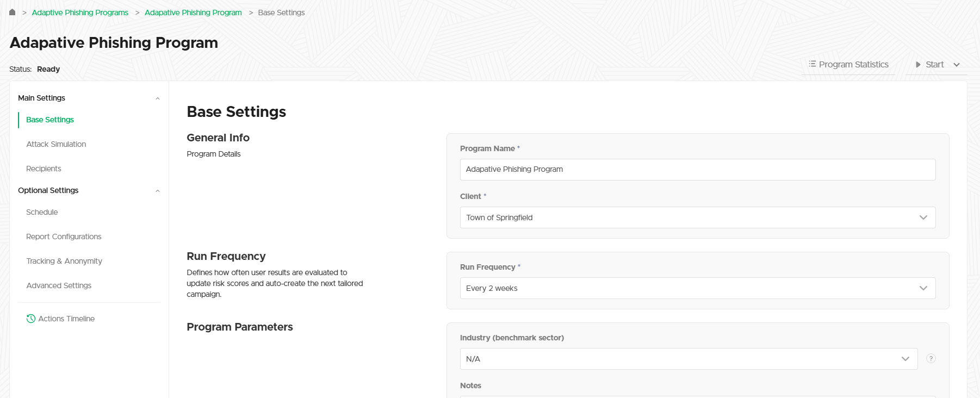Collapse the Main Settings section
Image resolution: width=980 pixels, height=398 pixels.
coord(158,98)
